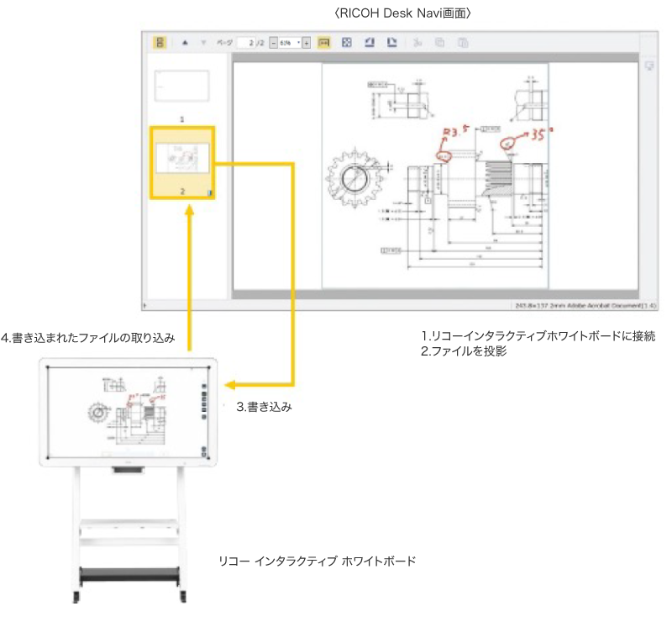Select the fit whole page icon
The image size is (672, 622).
(x=347, y=42)
